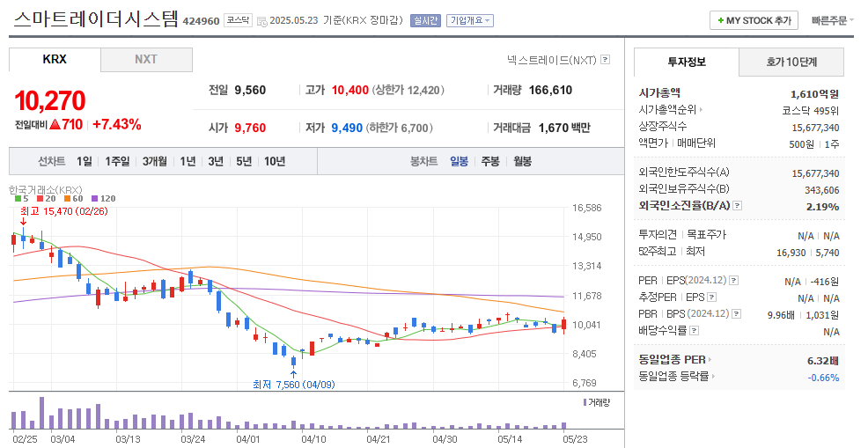Click the 전일 value 9,560
868x448 pixels.
[x=250, y=91]
